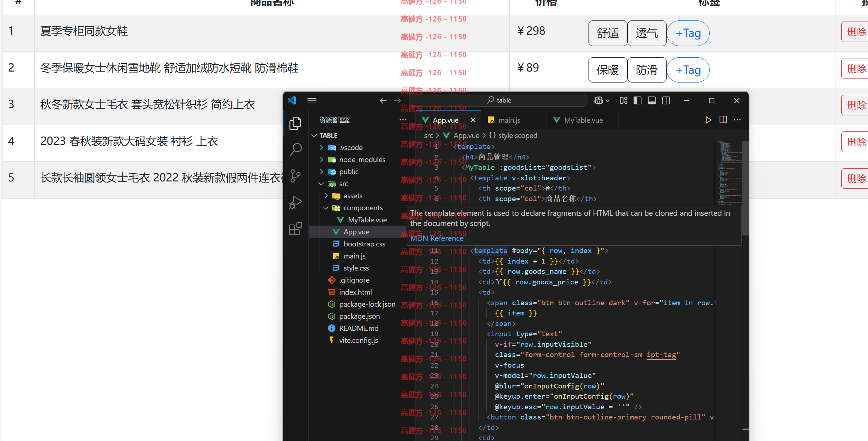Run the file with the play icon
Screen dimensions: 868x441
pyautogui.click(x=708, y=120)
